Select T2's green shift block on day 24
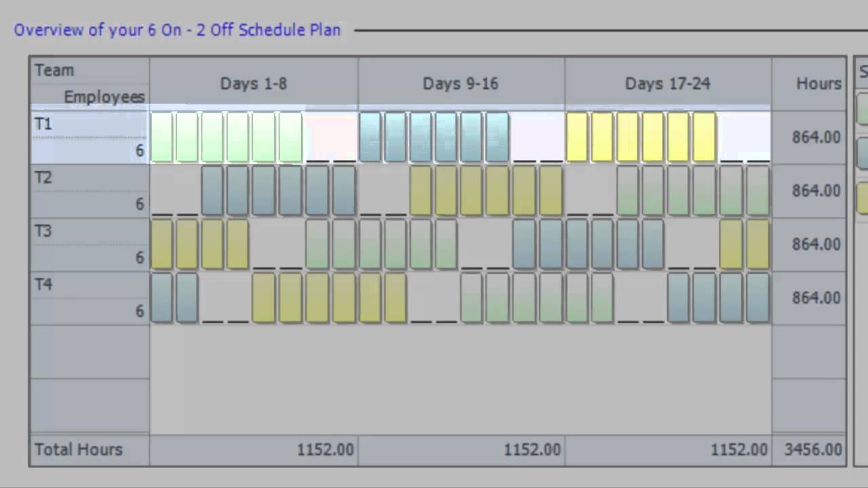Image resolution: width=868 pixels, height=488 pixels. [758, 191]
